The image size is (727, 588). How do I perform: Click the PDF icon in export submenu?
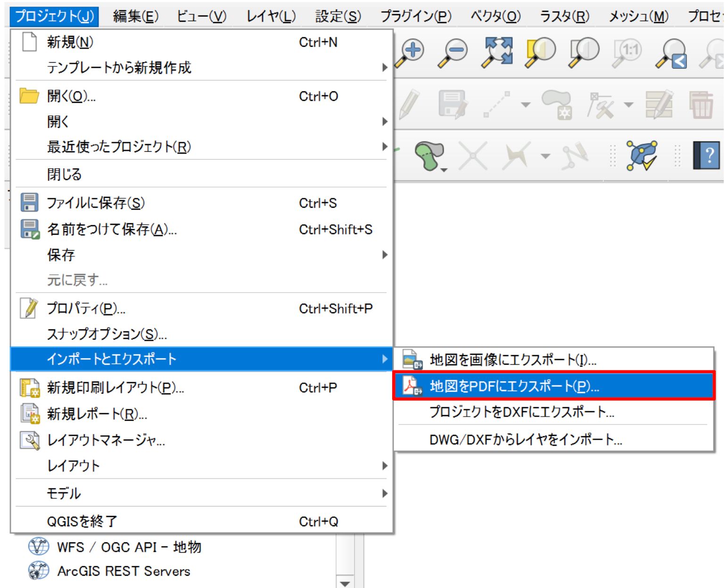[412, 386]
